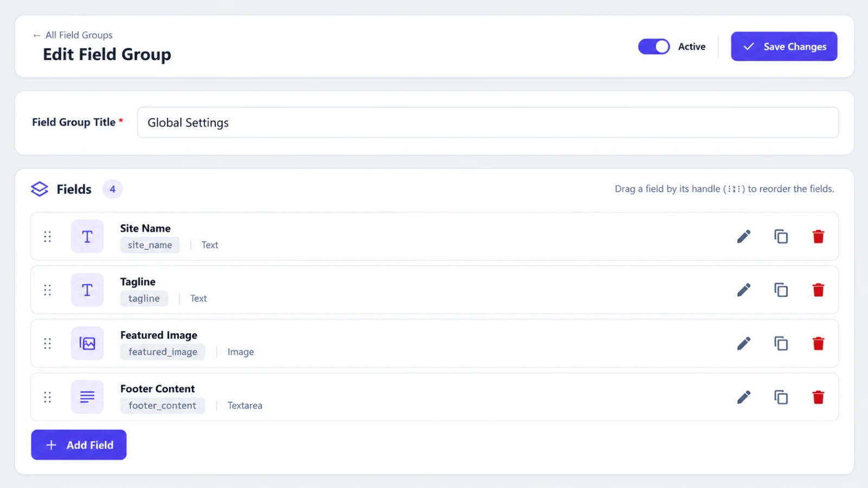
Task: Click the Tagline drag handle
Action: point(48,290)
